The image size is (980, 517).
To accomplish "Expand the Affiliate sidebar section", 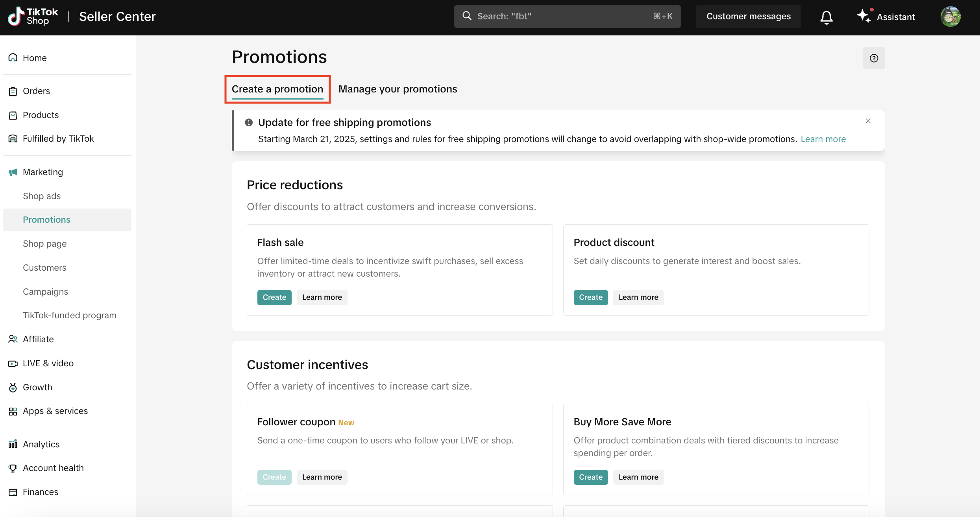I will (x=38, y=339).
